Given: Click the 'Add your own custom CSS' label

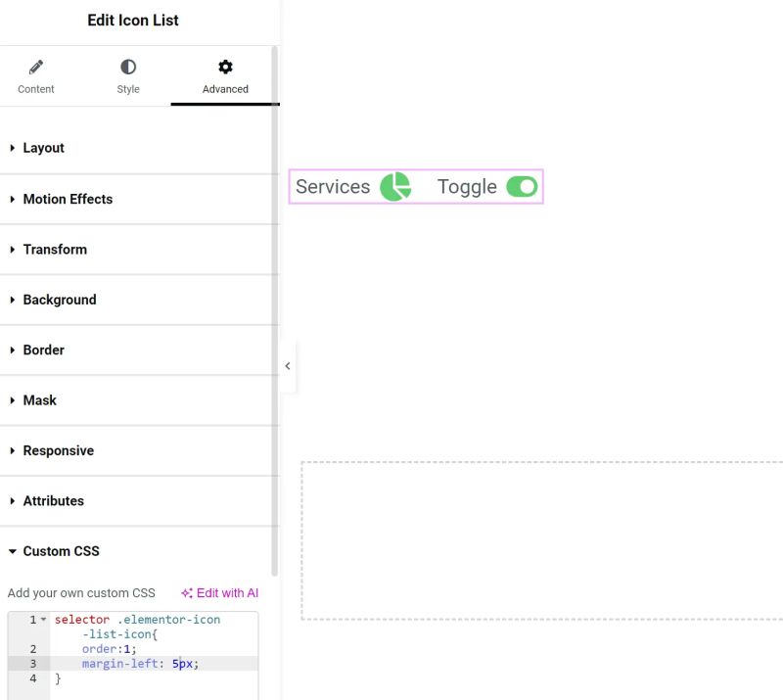Looking at the screenshot, I should (x=81, y=593).
